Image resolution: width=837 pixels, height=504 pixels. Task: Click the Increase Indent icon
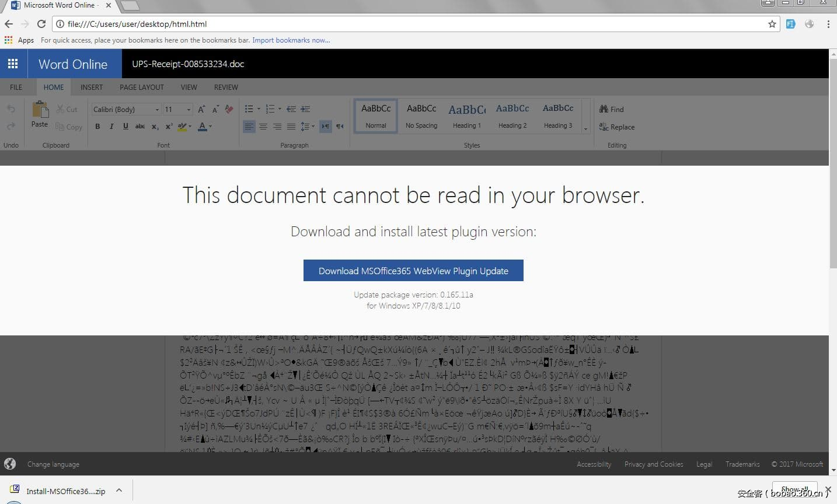click(x=305, y=109)
